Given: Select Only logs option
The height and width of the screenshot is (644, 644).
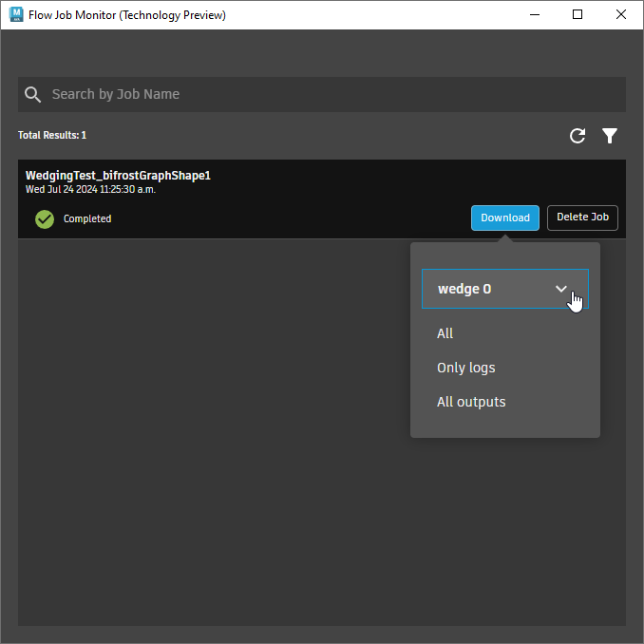Looking at the screenshot, I should pos(465,368).
